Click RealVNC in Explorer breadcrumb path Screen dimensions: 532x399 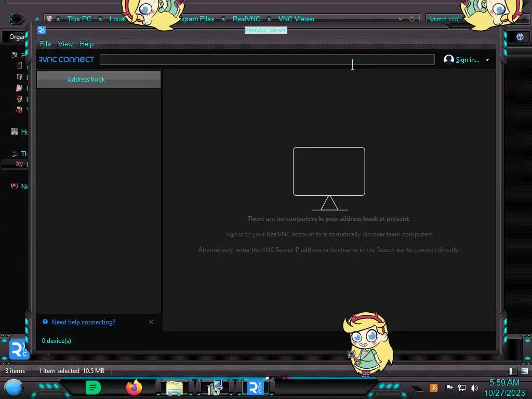(246, 19)
